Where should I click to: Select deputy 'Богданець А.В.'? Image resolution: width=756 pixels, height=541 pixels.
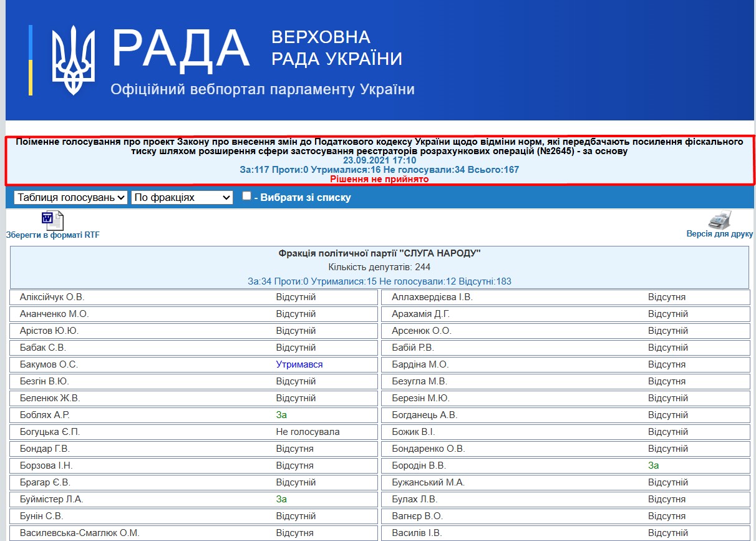425,415
